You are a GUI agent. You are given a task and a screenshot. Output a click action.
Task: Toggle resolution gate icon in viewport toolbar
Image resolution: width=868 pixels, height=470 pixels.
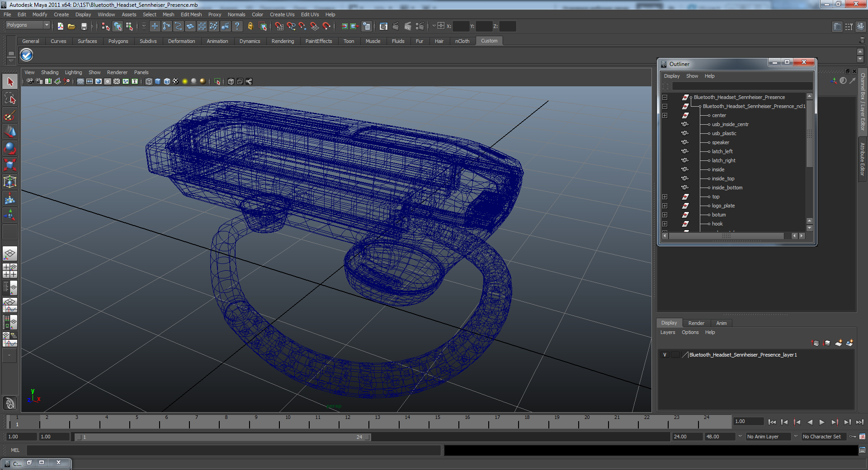(99, 81)
